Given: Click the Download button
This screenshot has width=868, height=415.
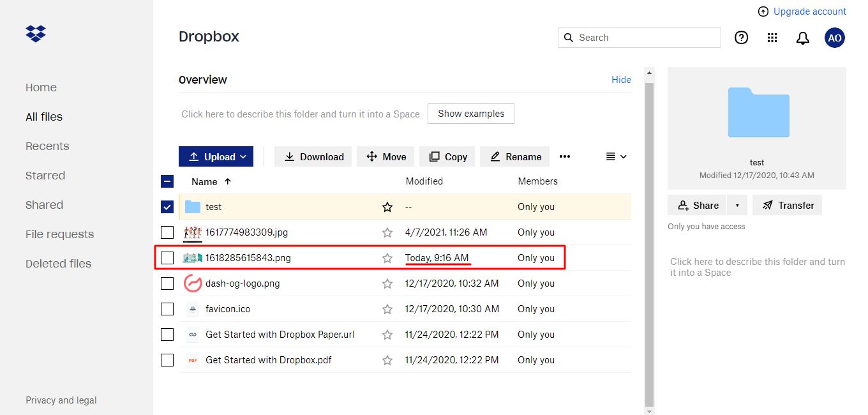Looking at the screenshot, I should click(313, 156).
